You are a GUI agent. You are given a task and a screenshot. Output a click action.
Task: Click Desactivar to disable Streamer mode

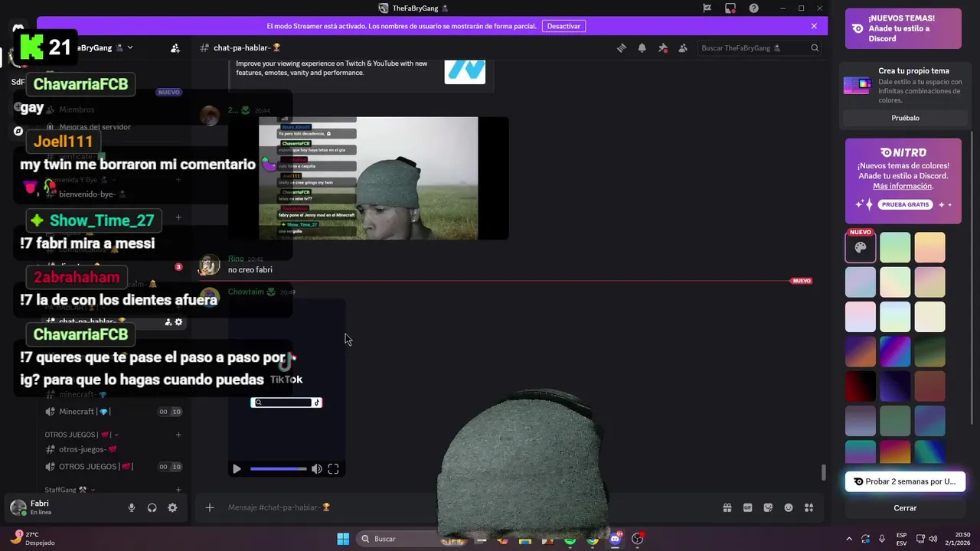[x=564, y=26]
